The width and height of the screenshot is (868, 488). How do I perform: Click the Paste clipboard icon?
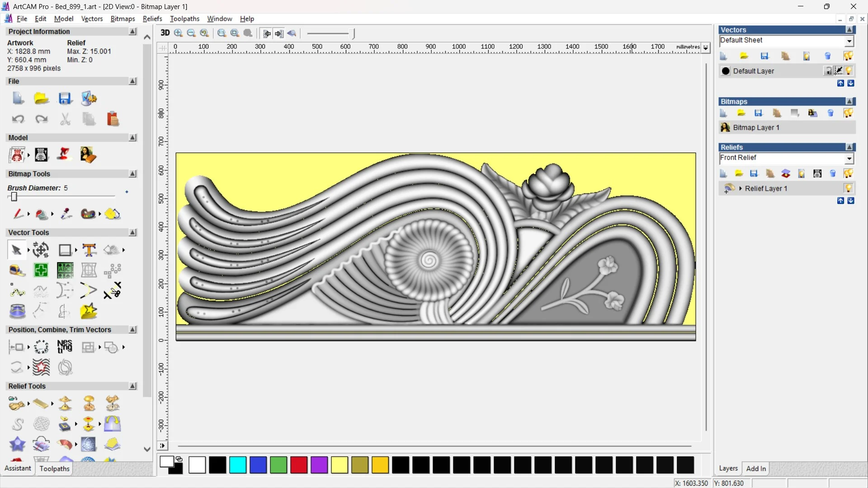pyautogui.click(x=113, y=119)
